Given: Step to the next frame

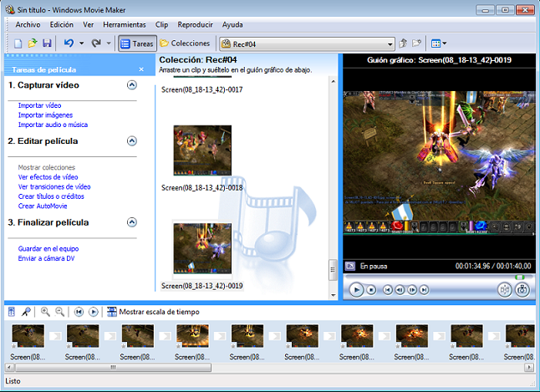Looking at the screenshot, I should (412, 290).
